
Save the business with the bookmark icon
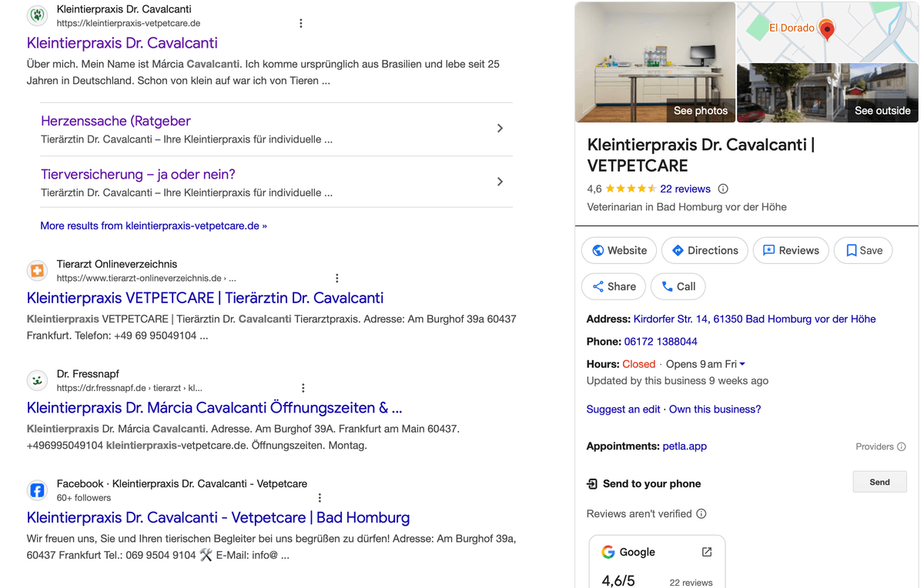pos(851,250)
